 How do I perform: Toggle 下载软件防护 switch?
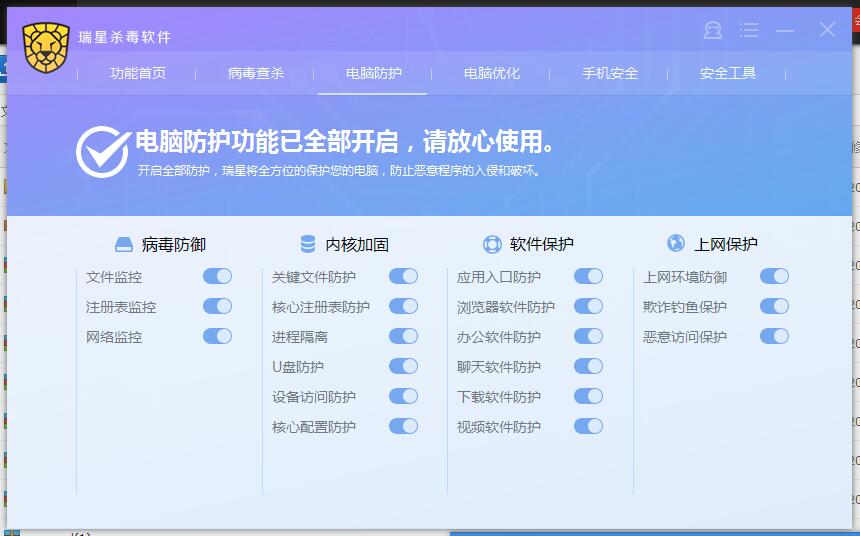pyautogui.click(x=589, y=396)
